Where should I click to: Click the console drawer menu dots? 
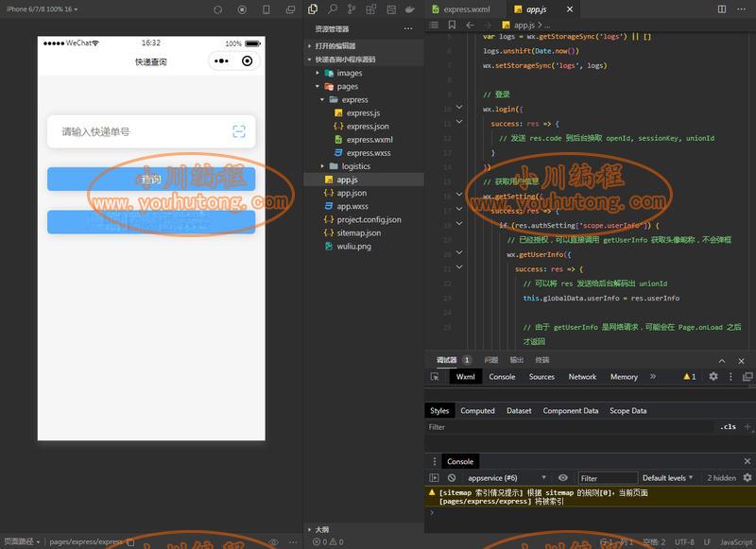tap(434, 461)
